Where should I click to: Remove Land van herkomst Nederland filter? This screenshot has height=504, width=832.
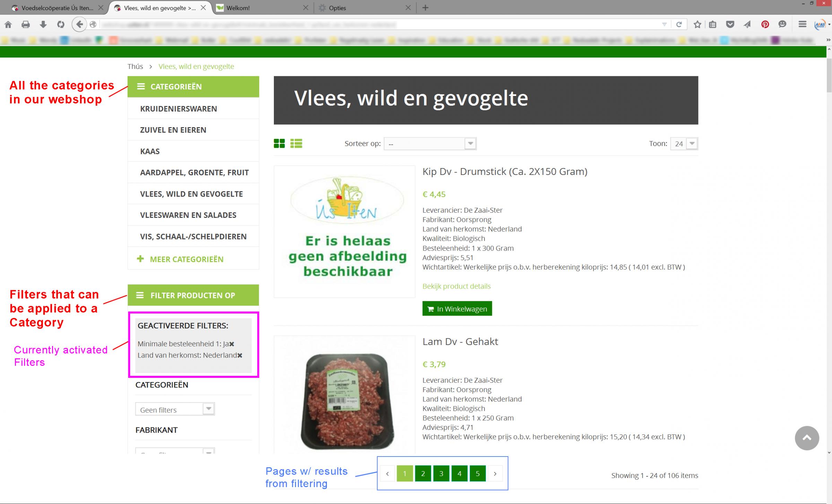pos(240,355)
